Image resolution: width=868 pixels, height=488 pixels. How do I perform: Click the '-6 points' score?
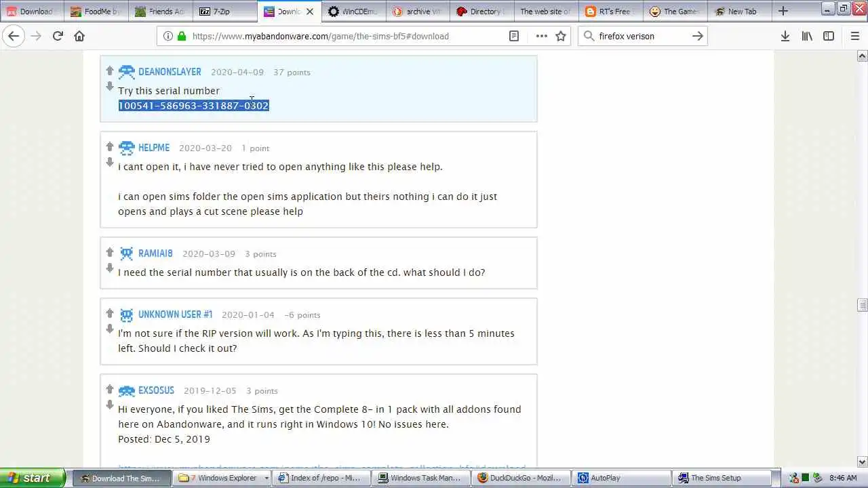click(x=302, y=314)
